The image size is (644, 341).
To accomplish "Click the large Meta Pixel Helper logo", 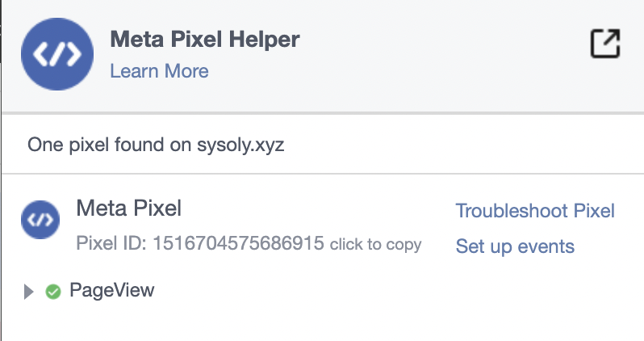I will tap(57, 54).
